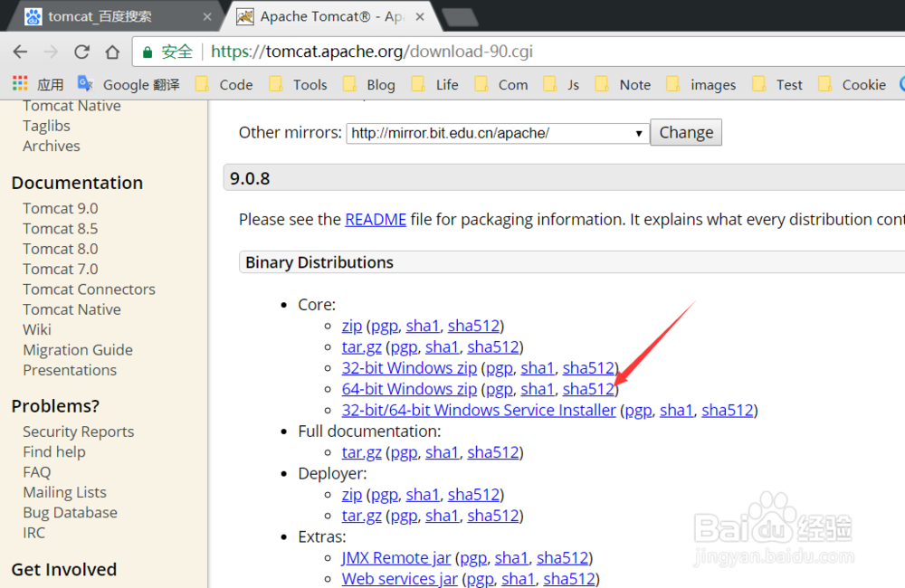Open the Js bookmark folder
The image size is (905, 588).
[x=562, y=85]
